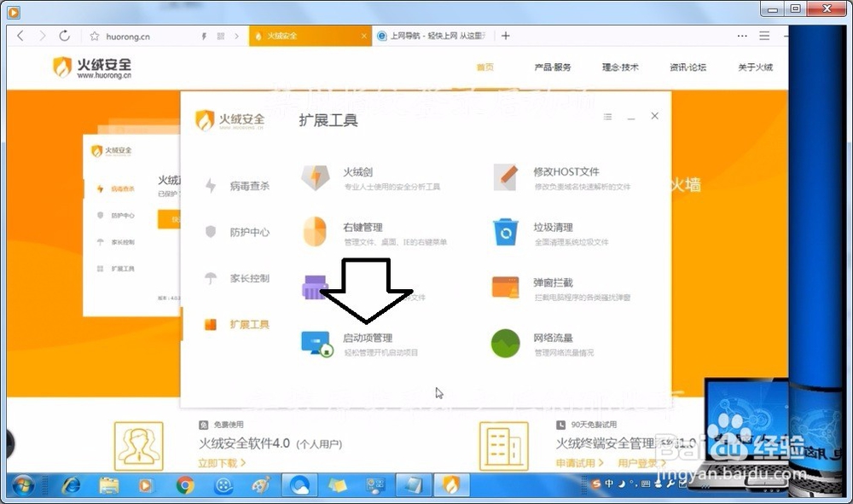This screenshot has height=504, width=853.
Task: Select the purple file shredder tool icon
Action: click(316, 288)
